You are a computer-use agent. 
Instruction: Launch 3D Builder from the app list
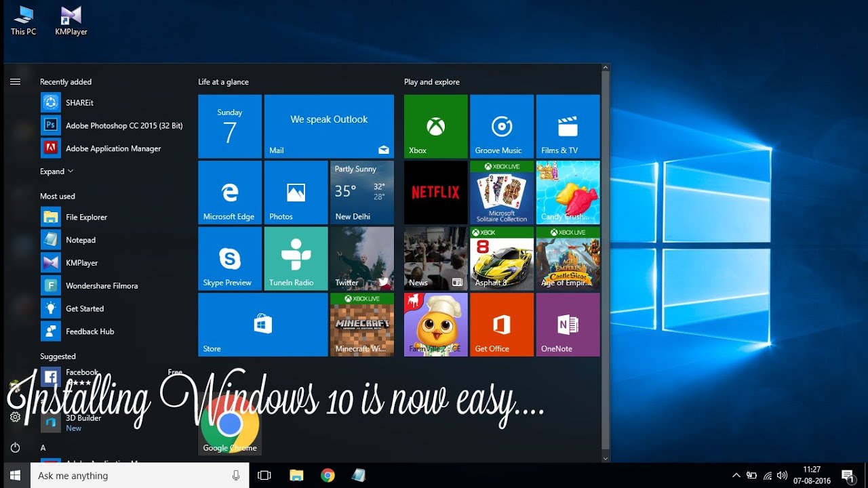pos(112,422)
